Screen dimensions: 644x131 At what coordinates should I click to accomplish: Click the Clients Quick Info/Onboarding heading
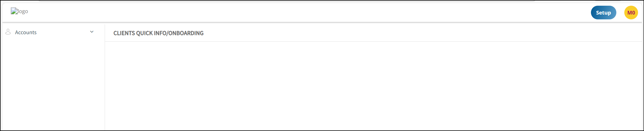[x=158, y=33]
